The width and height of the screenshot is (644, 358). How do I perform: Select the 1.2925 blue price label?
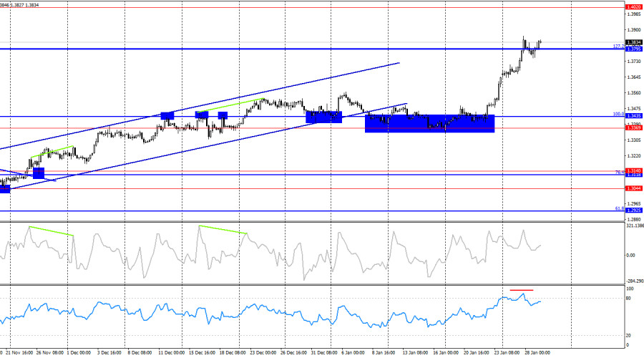pyautogui.click(x=633, y=211)
